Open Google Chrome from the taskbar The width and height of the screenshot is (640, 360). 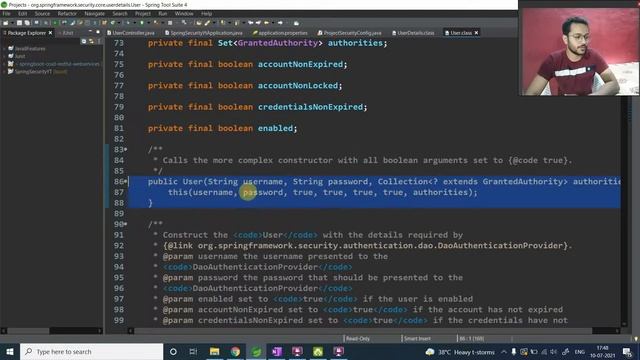click(235, 351)
